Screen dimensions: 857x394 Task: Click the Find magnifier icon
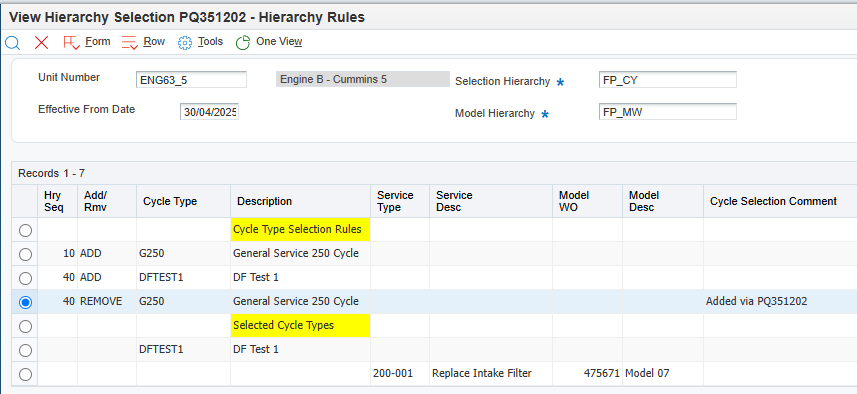[x=12, y=43]
